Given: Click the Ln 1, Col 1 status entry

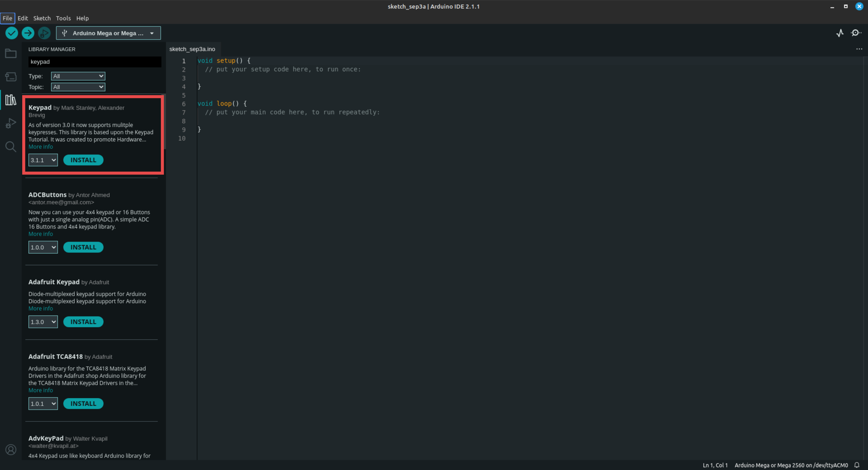Looking at the screenshot, I should tap(715, 465).
